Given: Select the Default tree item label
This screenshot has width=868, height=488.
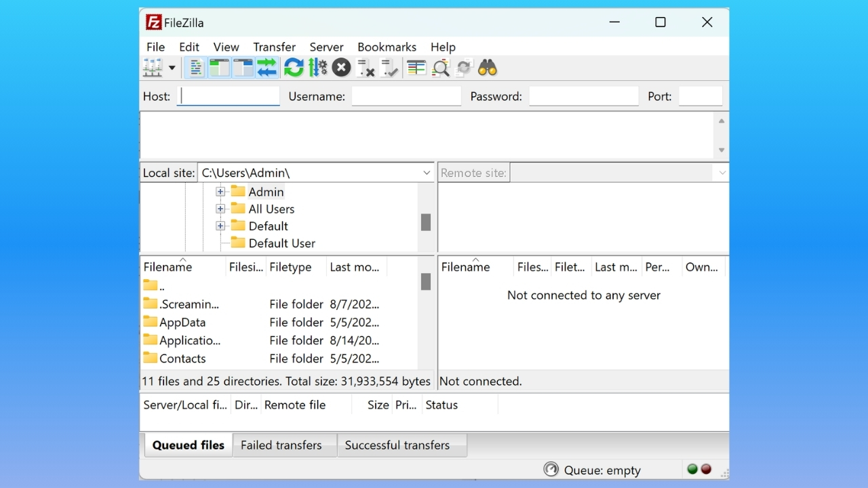Looking at the screenshot, I should [x=268, y=226].
